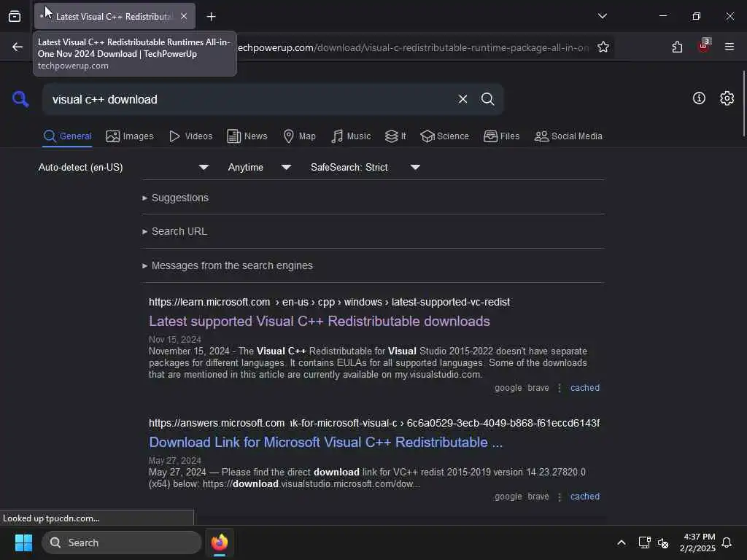Image resolution: width=747 pixels, height=560 pixels.
Task: Open the Auto-detect language dropdown
Action: [x=123, y=167]
